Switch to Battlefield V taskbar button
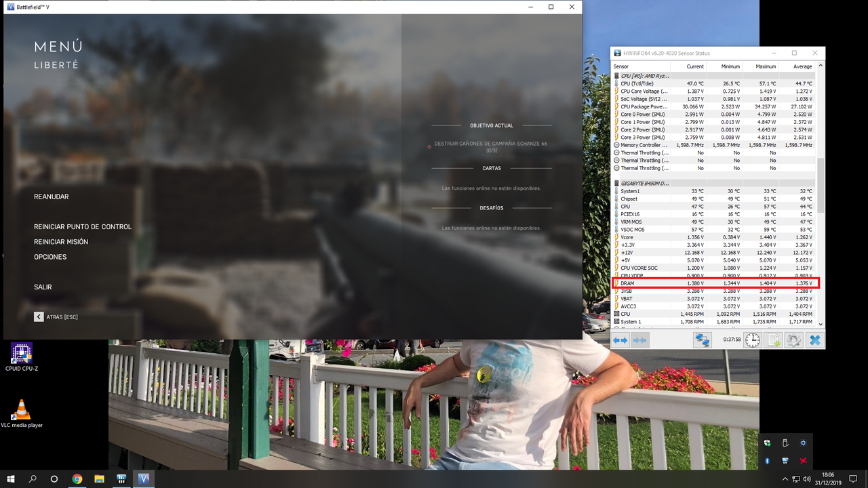This screenshot has height=488, width=868. tap(144, 479)
